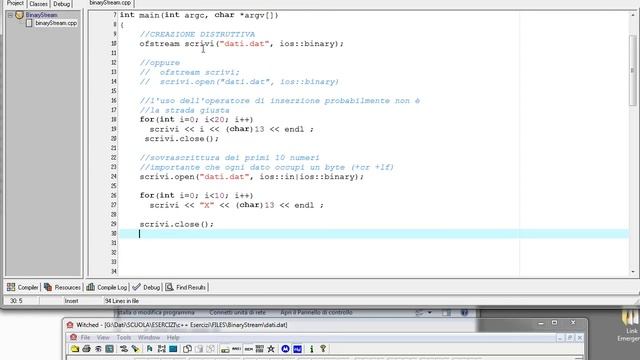Click line number 24 in the gutter
The height and width of the screenshot is (360, 640).
click(113, 177)
